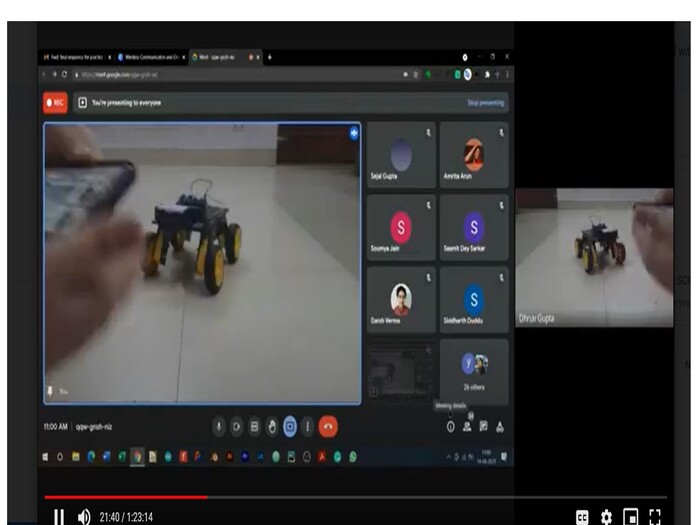Open the Windows notification center
700x525 pixels.
tap(504, 457)
